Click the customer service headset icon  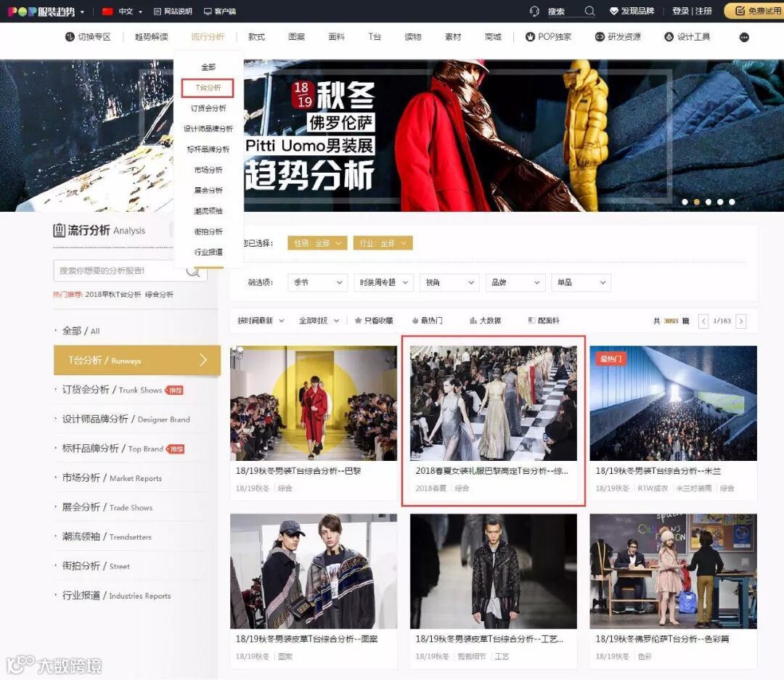pyautogui.click(x=534, y=11)
